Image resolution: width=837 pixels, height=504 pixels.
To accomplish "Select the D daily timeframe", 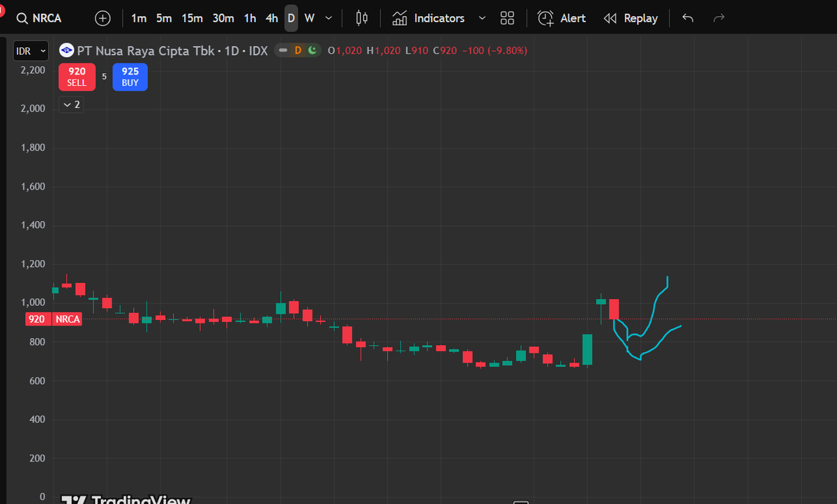I will point(291,18).
